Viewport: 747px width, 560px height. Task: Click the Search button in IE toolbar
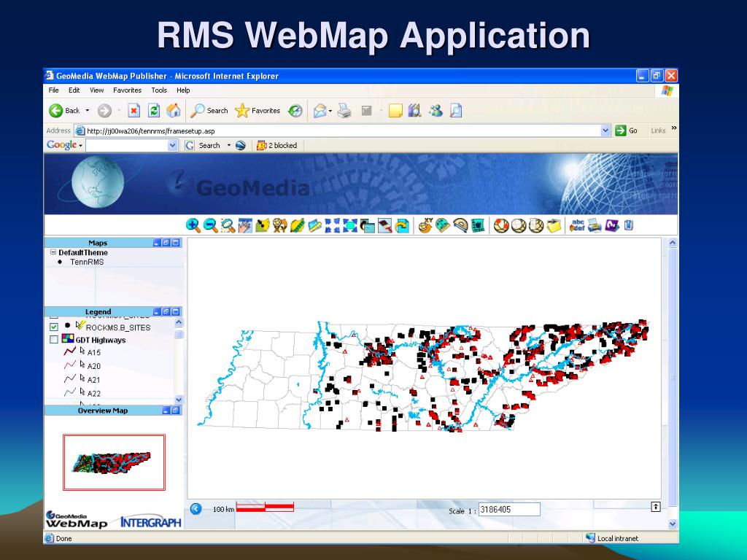click(x=209, y=111)
